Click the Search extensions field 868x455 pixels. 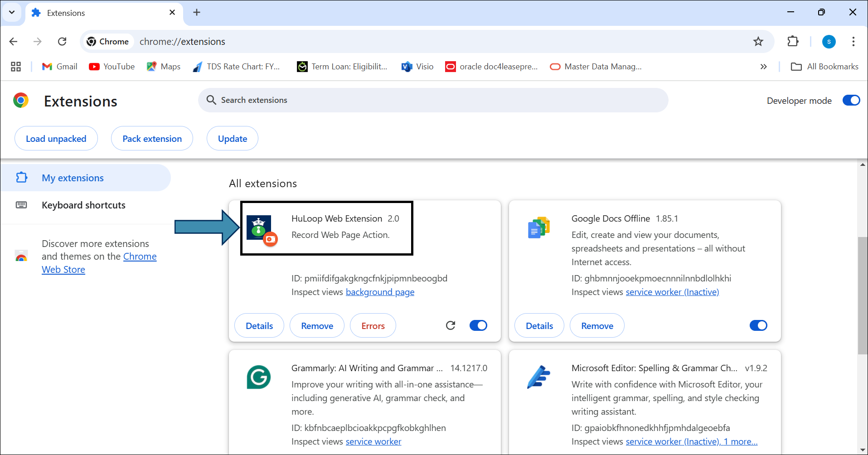tap(433, 100)
